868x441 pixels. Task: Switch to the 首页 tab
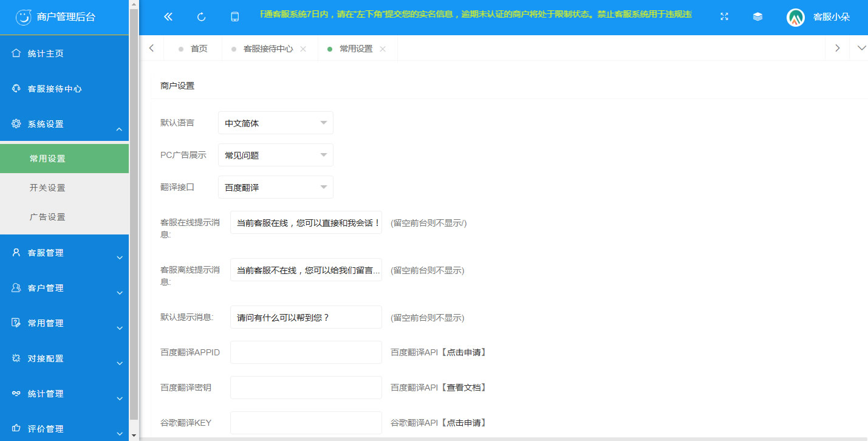(199, 49)
